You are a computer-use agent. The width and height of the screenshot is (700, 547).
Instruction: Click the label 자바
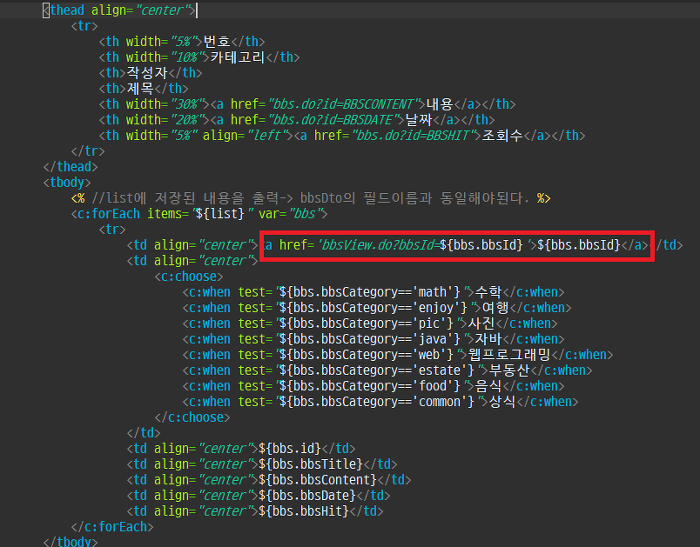pyautogui.click(x=488, y=339)
